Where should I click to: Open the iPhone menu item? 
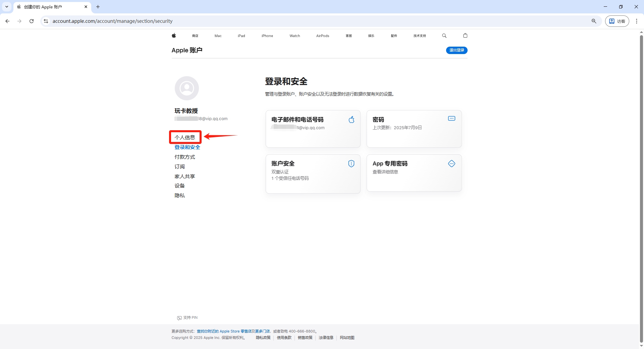coord(267,36)
